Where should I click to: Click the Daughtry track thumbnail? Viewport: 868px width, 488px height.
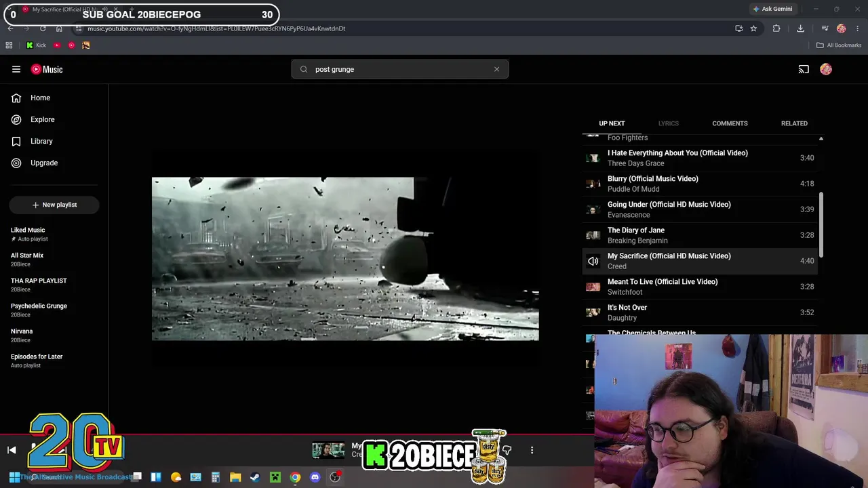(593, 312)
